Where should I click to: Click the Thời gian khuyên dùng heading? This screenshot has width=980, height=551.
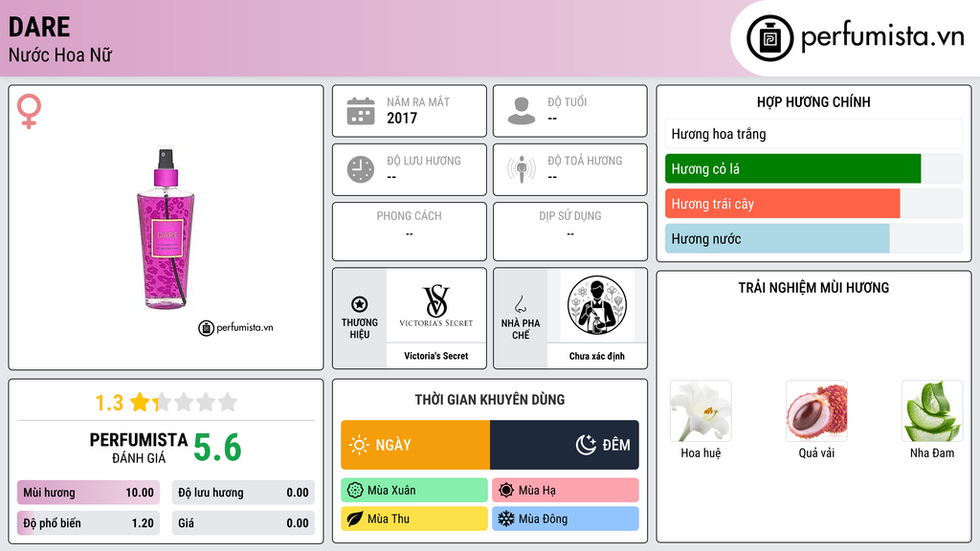pyautogui.click(x=490, y=400)
